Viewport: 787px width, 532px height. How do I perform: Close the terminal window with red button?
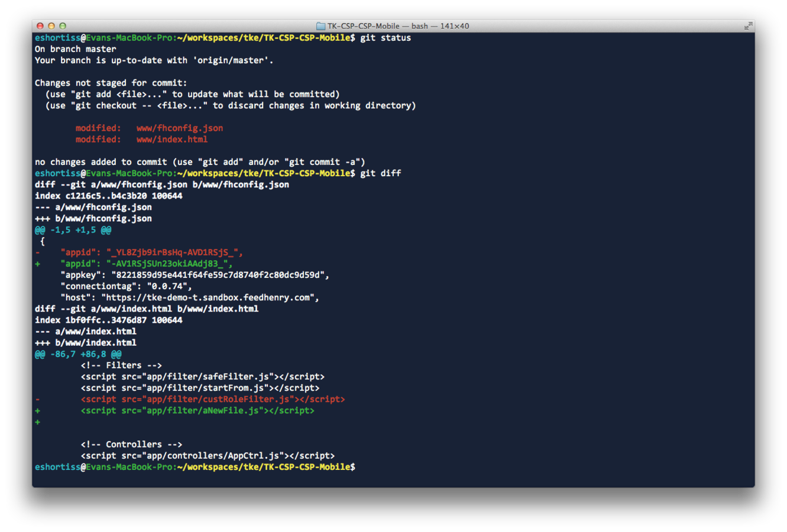(40, 26)
